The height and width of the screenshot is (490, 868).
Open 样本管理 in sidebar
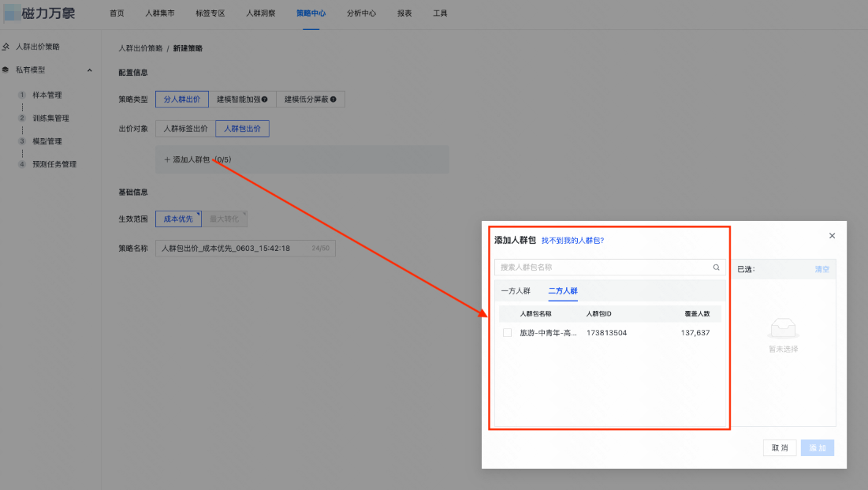click(x=47, y=95)
